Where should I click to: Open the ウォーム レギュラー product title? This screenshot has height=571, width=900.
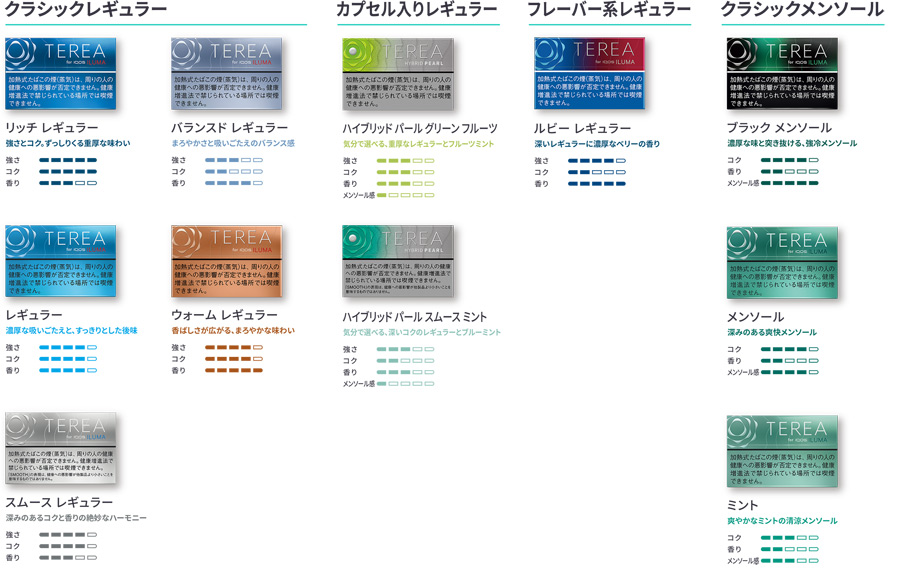(224, 314)
